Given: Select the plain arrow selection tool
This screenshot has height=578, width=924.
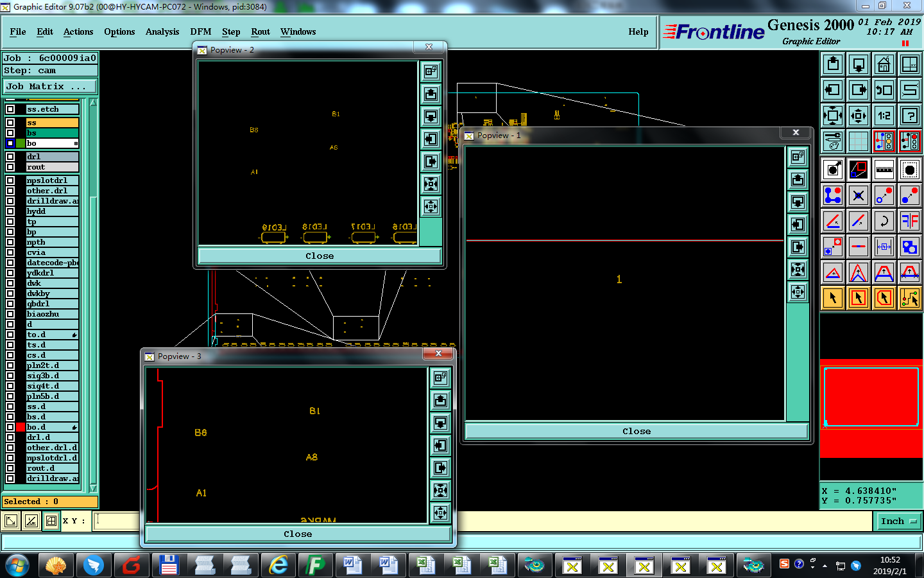Looking at the screenshot, I should (833, 298).
